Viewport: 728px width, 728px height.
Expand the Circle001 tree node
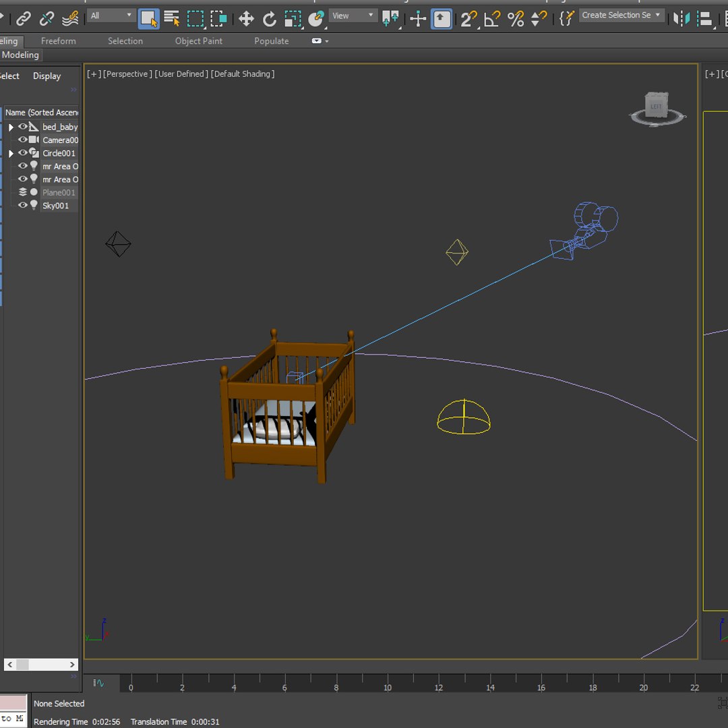pyautogui.click(x=11, y=153)
